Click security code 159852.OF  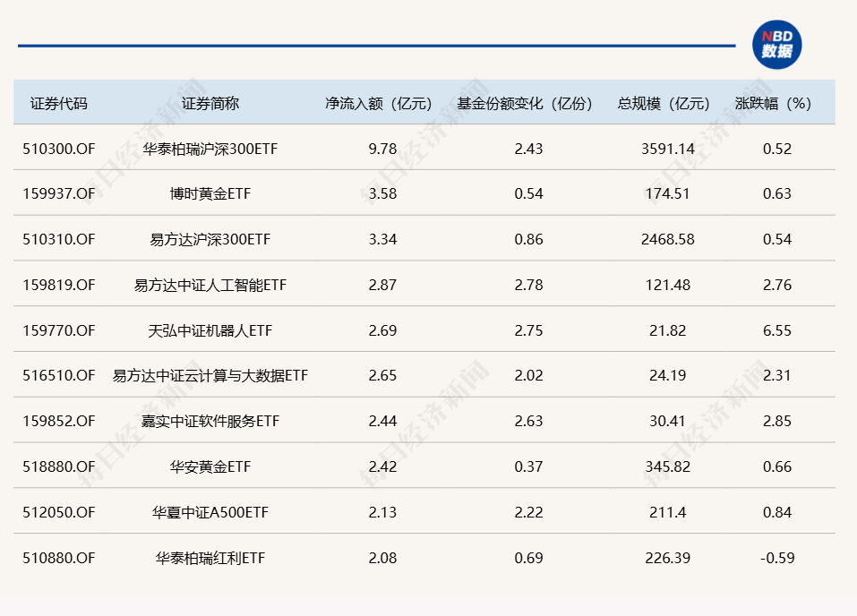pos(59,421)
